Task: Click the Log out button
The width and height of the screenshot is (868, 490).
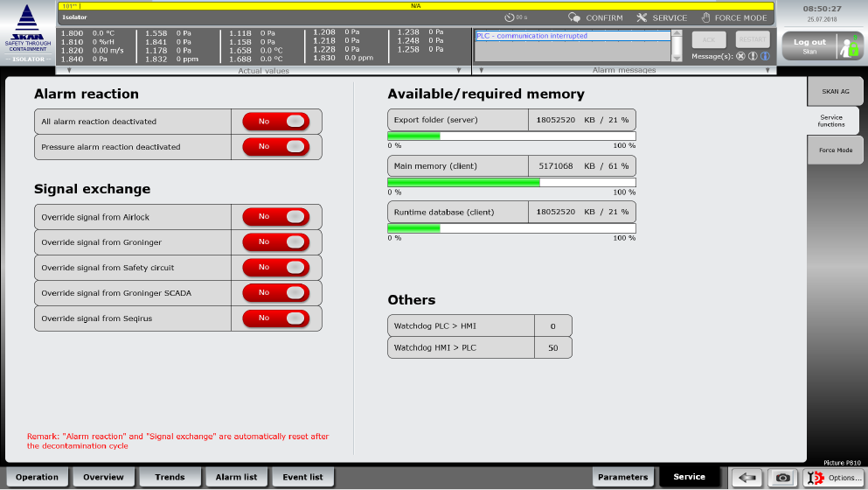Action: tap(809, 45)
